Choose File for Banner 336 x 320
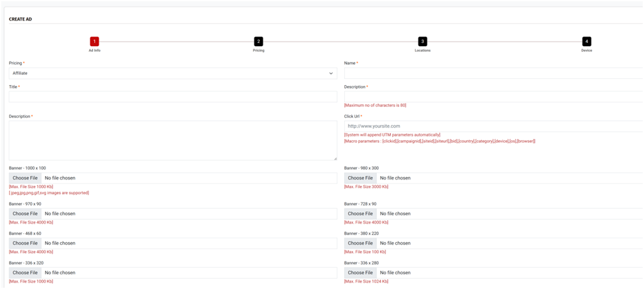Viewport: 644px width, 289px height. tap(25, 273)
